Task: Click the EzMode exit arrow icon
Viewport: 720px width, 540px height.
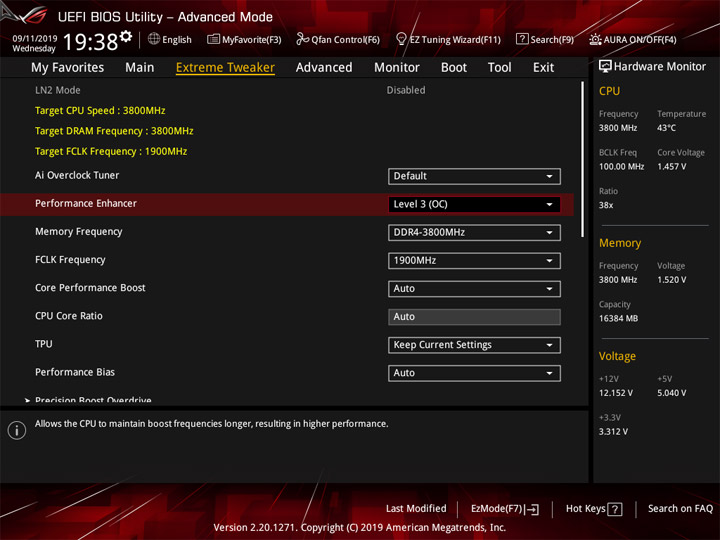Action: (532, 509)
